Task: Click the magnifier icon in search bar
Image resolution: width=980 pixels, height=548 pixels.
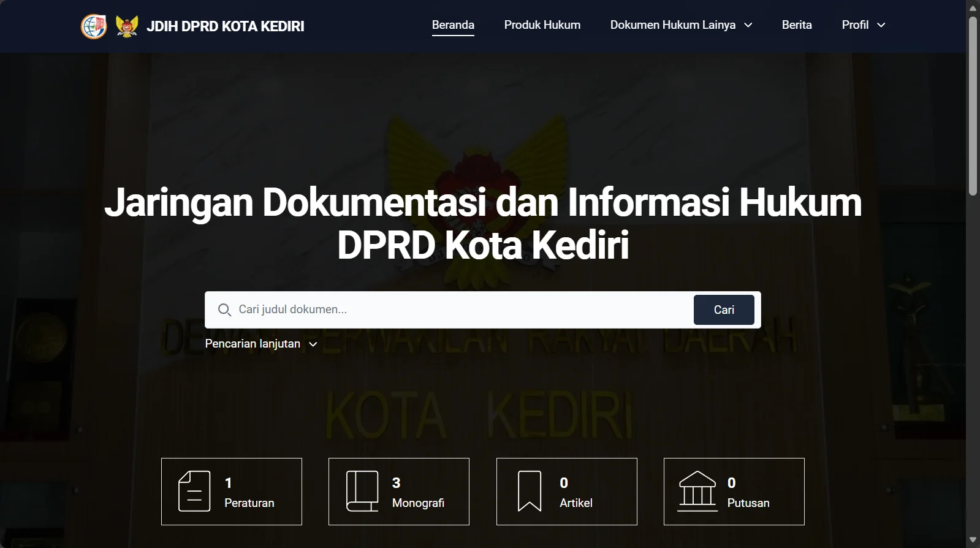Action: pyautogui.click(x=224, y=310)
